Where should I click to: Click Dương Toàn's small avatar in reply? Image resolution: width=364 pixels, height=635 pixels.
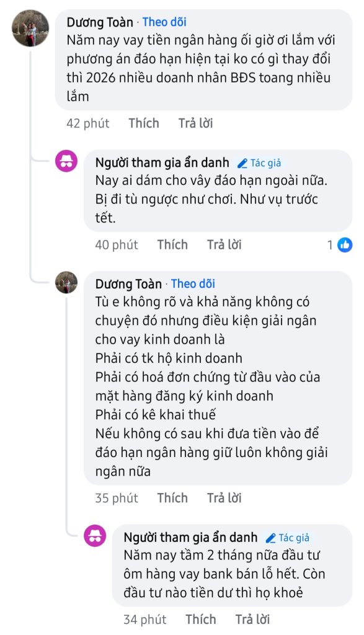[x=66, y=282]
